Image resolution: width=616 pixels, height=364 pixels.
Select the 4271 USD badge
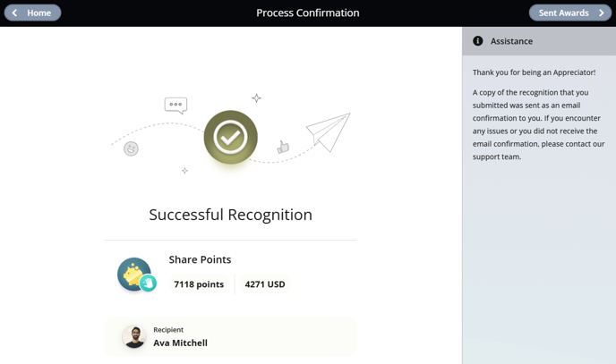point(265,284)
